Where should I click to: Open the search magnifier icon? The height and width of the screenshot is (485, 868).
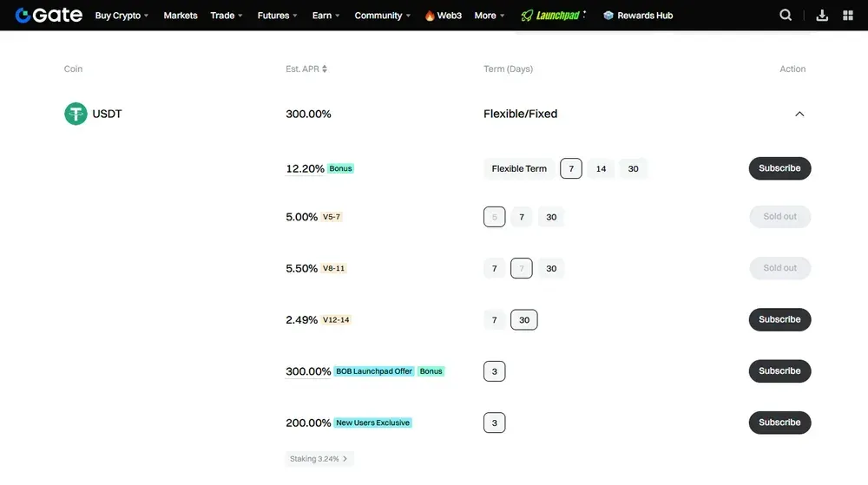point(786,15)
